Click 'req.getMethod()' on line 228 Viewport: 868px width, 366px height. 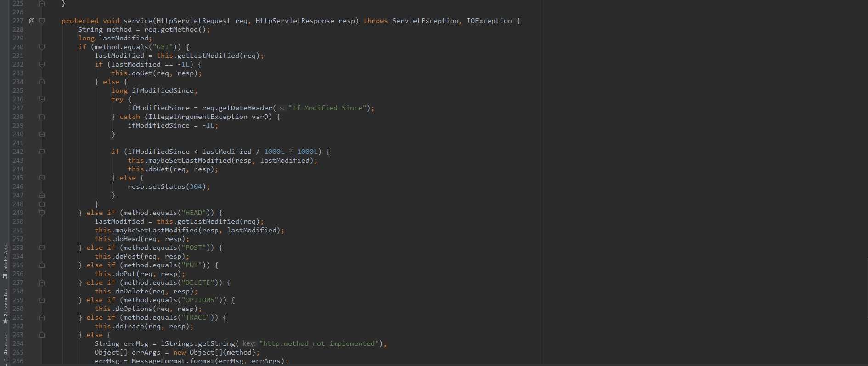pyautogui.click(x=175, y=29)
